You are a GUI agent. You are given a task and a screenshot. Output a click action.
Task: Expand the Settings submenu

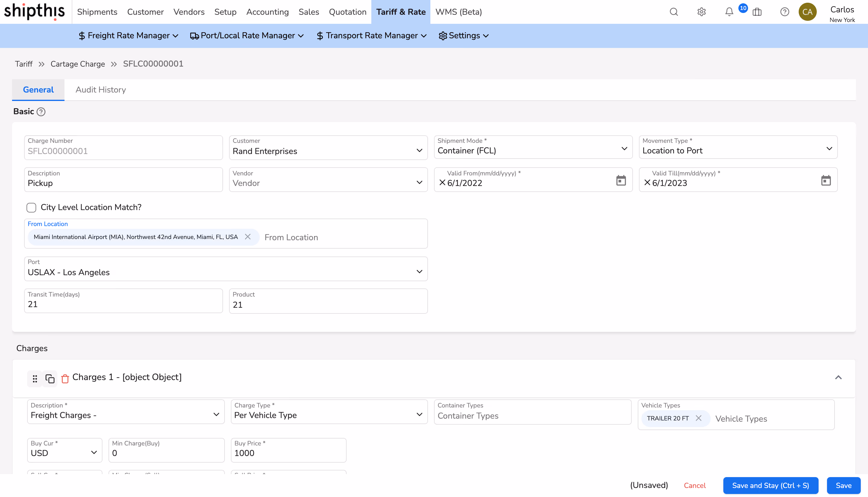click(464, 36)
